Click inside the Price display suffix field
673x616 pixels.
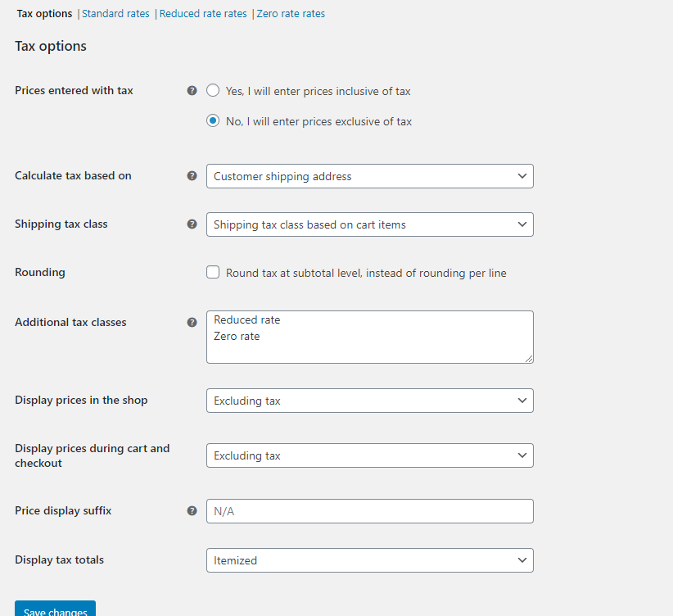(x=369, y=510)
